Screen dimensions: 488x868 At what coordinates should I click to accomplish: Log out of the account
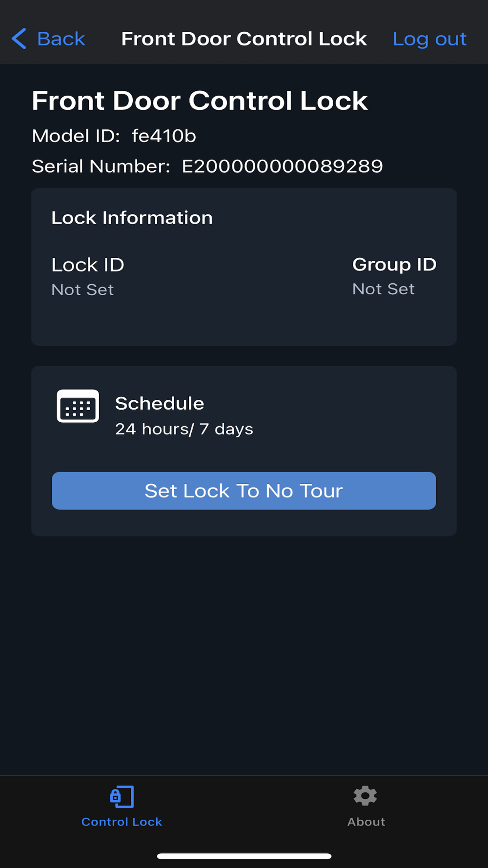(x=429, y=39)
